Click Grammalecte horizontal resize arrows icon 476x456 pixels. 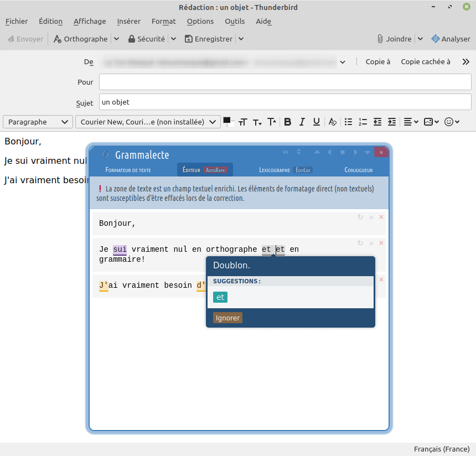tap(286, 152)
